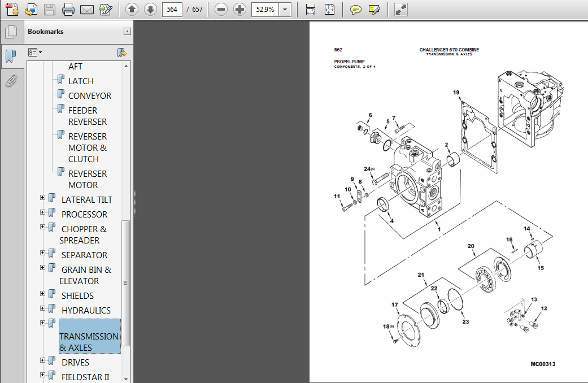This screenshot has width=588, height=383.
Task: Select the HYDRAULICS bookmark
Action: click(x=86, y=311)
